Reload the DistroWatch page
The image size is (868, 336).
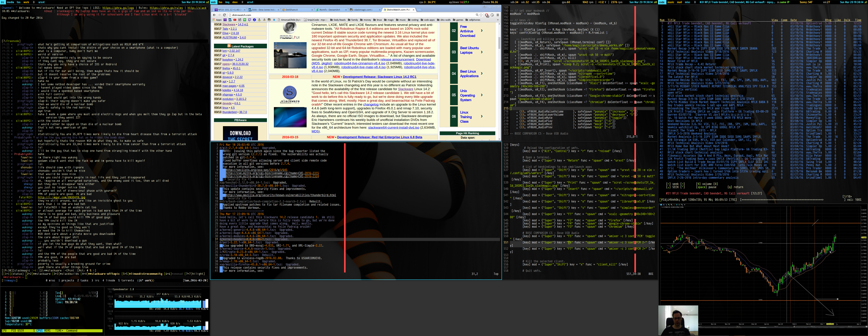click(x=224, y=15)
